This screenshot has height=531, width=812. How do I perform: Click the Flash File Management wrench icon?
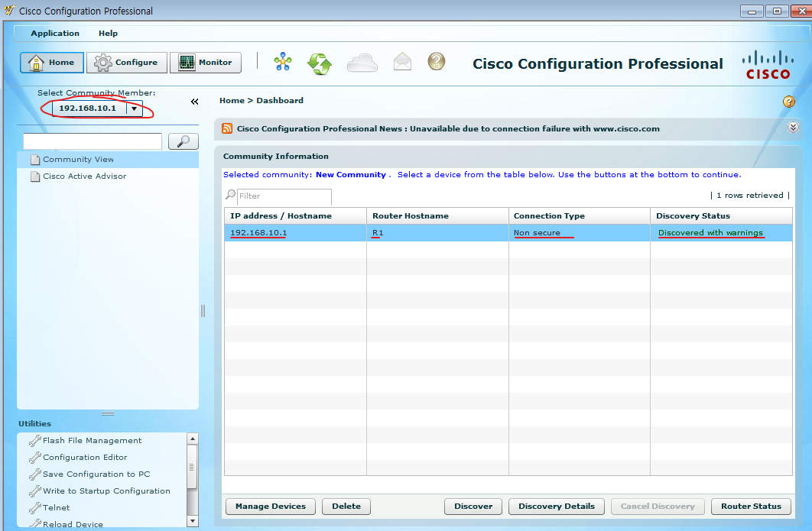(34, 441)
